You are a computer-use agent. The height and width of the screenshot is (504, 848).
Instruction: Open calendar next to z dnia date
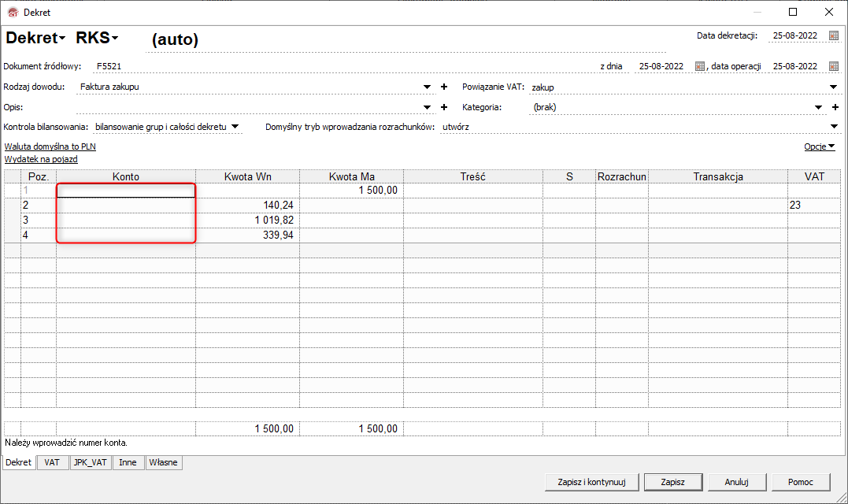click(700, 66)
